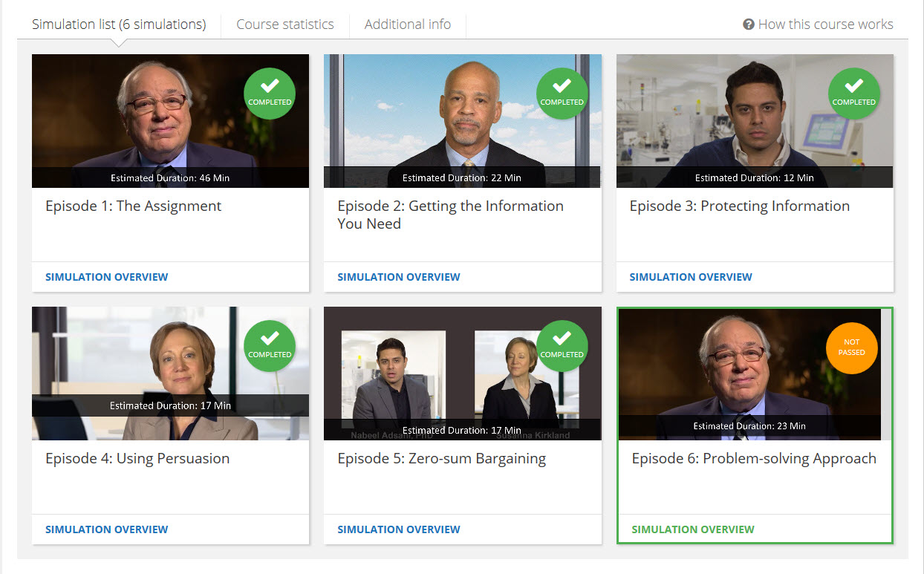Click 'Estimated Duration: 23 Min' label
This screenshot has height=574, width=924.
tap(749, 426)
